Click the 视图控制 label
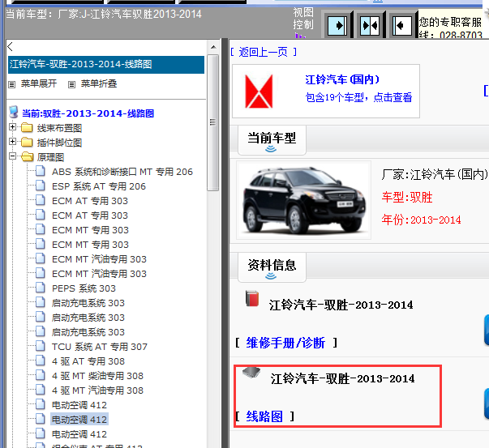Screen dimensions: 489x448 tap(303, 19)
